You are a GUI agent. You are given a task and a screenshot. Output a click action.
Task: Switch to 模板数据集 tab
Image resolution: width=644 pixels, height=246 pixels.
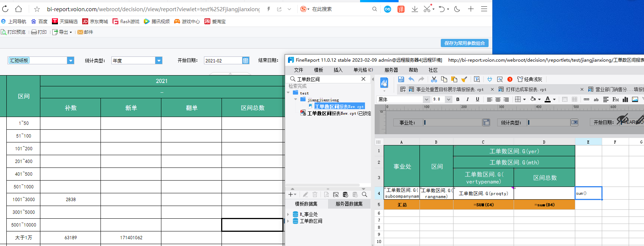[306, 204]
